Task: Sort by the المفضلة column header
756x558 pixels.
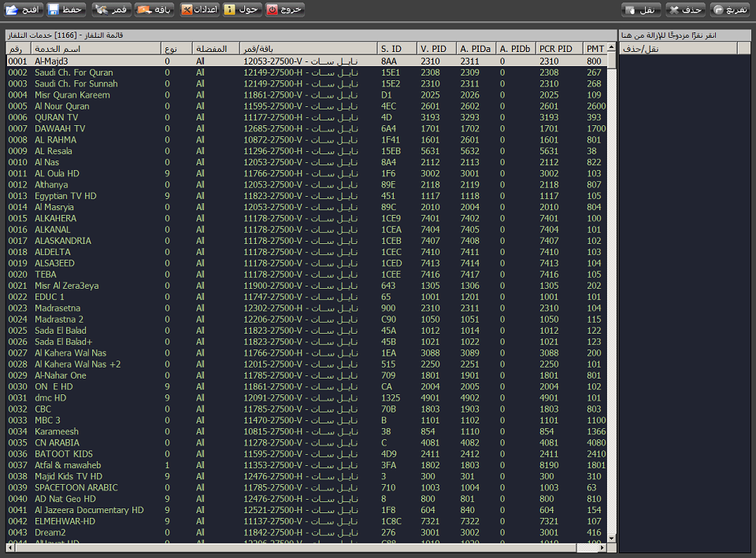Action: tap(216, 49)
